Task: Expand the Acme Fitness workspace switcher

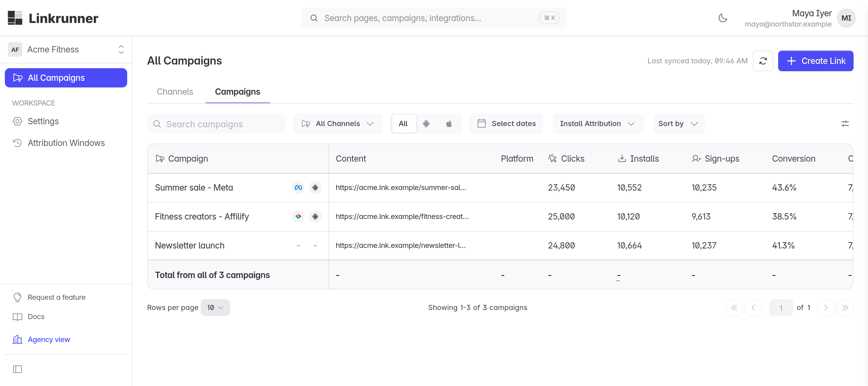Action: click(66, 49)
